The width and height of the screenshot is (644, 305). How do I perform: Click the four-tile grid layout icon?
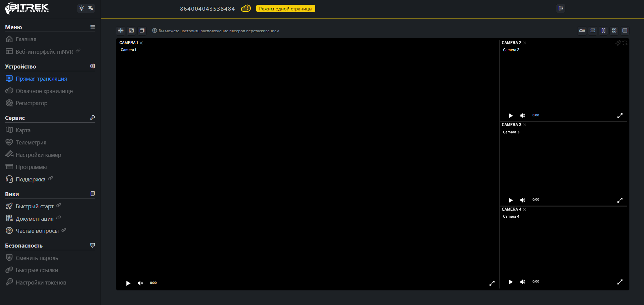[x=614, y=31]
